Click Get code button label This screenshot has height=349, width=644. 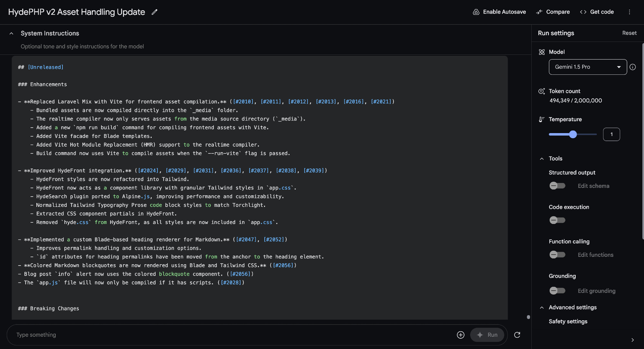coord(602,12)
